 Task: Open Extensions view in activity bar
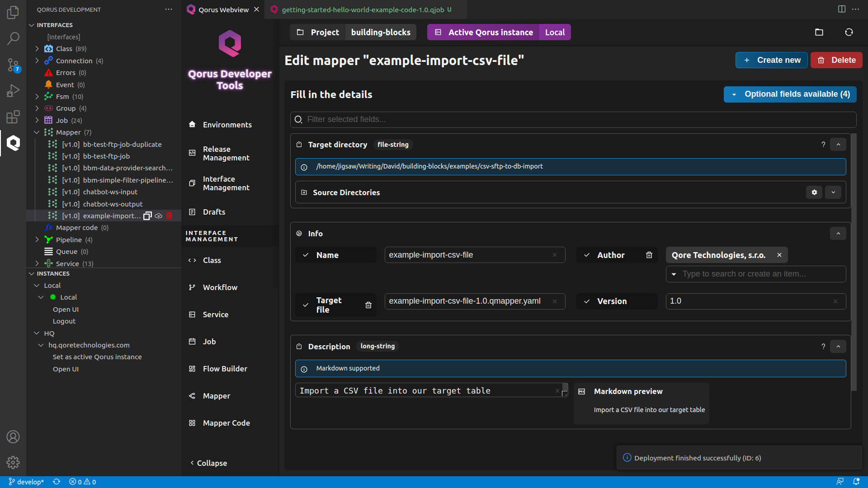tap(13, 117)
